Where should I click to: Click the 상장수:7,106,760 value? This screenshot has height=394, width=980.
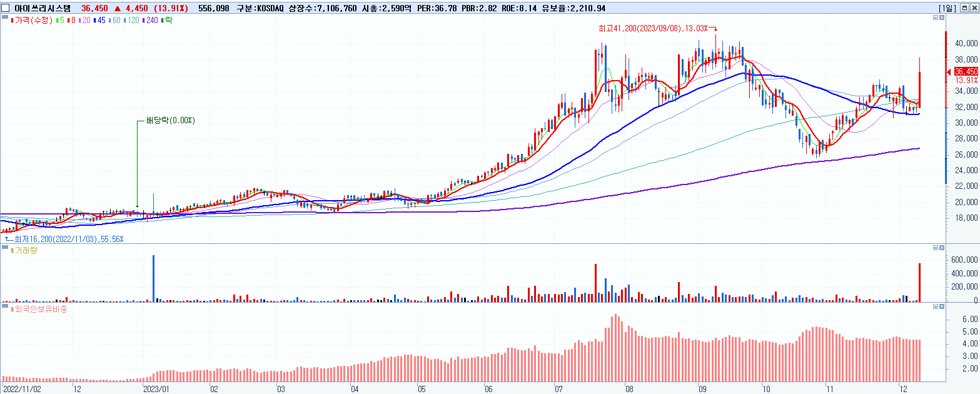(x=323, y=8)
